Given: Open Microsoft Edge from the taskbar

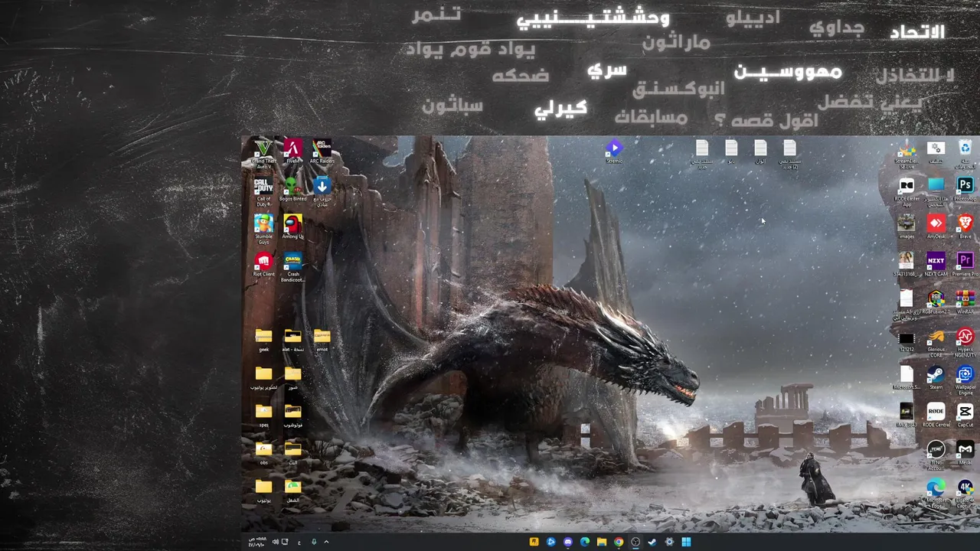Looking at the screenshot, I should coord(585,542).
